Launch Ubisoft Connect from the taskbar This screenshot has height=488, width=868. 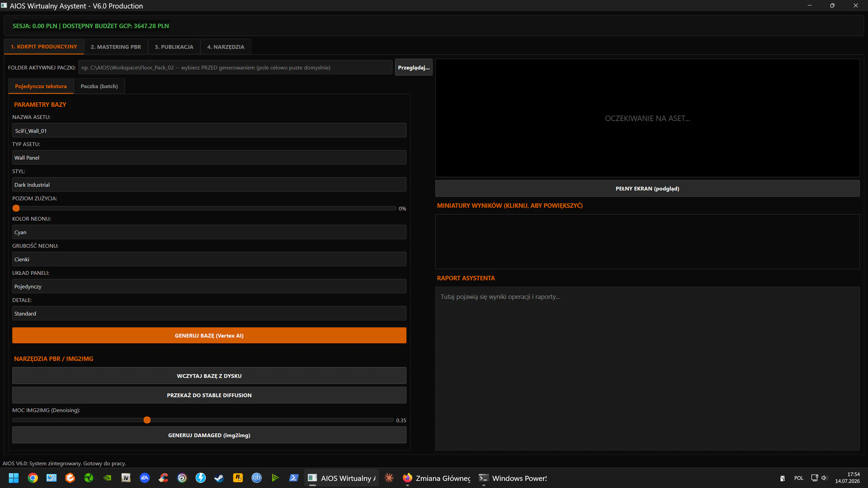click(182, 478)
